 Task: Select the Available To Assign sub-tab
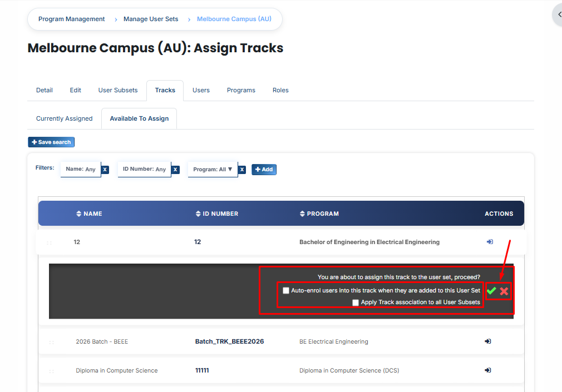coord(140,118)
